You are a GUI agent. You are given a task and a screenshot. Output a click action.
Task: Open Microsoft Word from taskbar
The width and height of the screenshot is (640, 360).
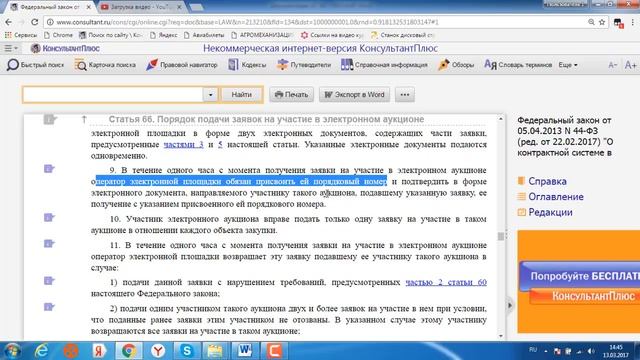point(245,351)
